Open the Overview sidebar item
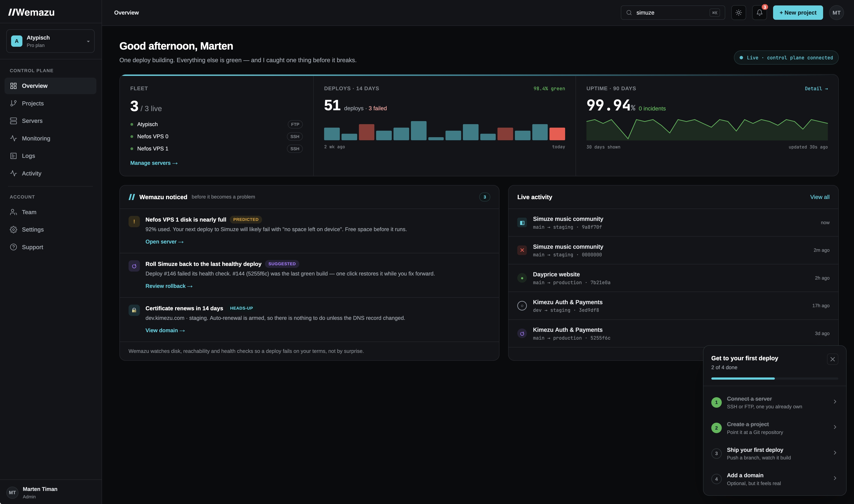 [50, 86]
